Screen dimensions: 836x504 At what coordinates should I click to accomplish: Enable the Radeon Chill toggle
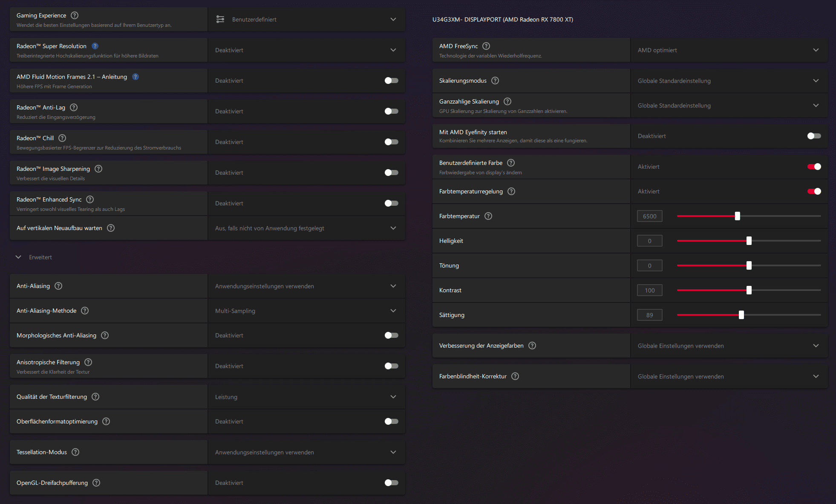(391, 142)
